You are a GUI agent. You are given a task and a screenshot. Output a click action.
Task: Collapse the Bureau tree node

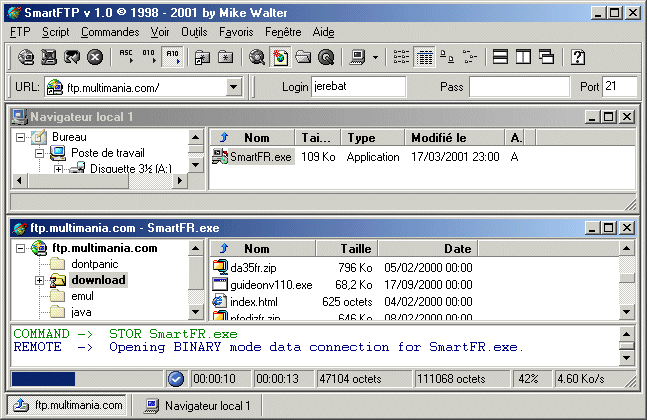tap(20, 137)
